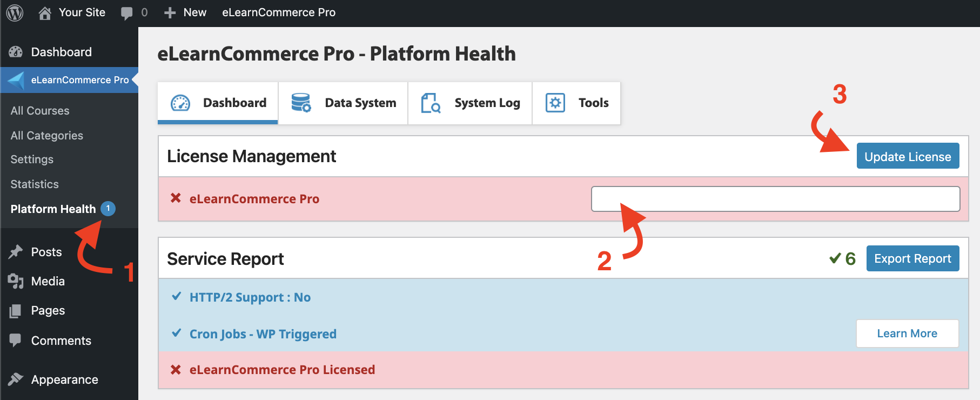Click the comments bubble icon in admin bar
Viewport: 980px width, 400px height.
click(127, 13)
